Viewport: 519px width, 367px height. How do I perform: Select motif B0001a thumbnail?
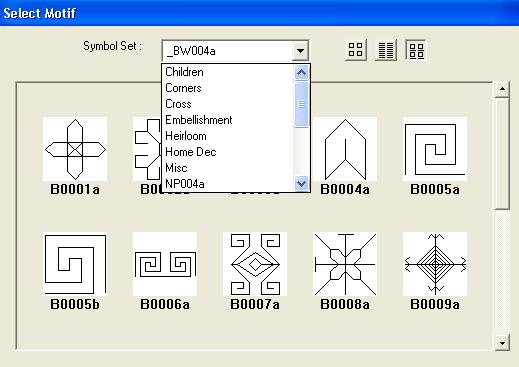75,149
